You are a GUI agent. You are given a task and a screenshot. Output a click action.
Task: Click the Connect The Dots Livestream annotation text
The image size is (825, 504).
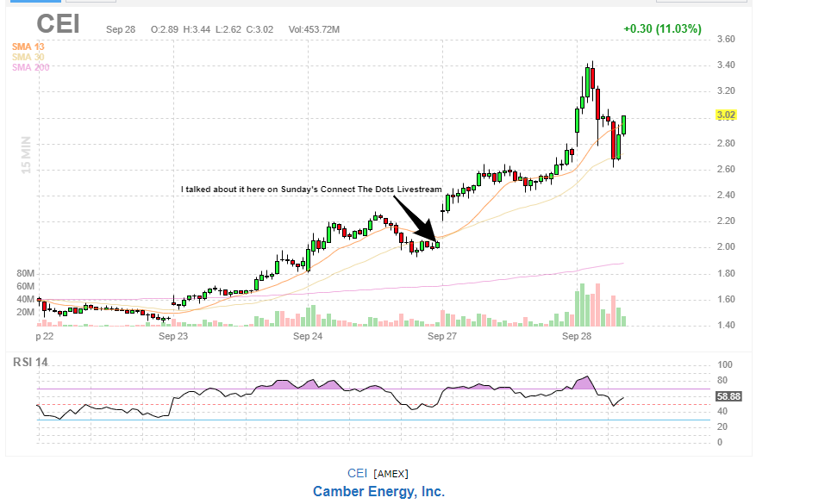pyautogui.click(x=310, y=189)
